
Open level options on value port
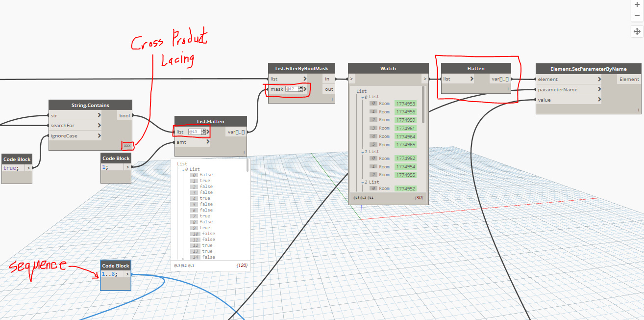tap(599, 100)
